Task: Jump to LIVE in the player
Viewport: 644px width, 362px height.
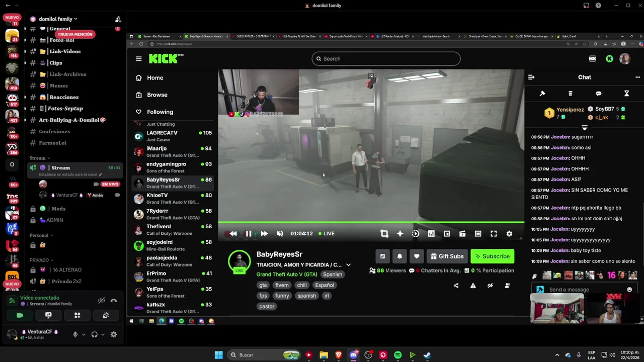Action: tap(326, 234)
